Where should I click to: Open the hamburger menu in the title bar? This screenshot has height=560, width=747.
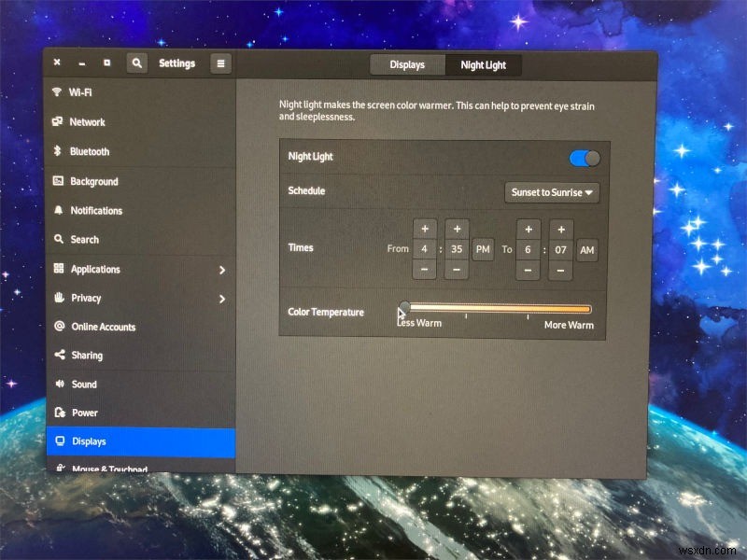coord(219,63)
